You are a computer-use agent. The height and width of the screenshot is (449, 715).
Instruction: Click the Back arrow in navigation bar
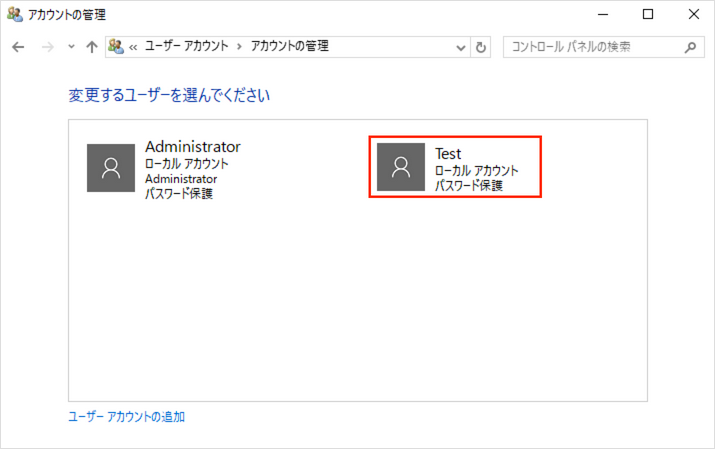18,47
